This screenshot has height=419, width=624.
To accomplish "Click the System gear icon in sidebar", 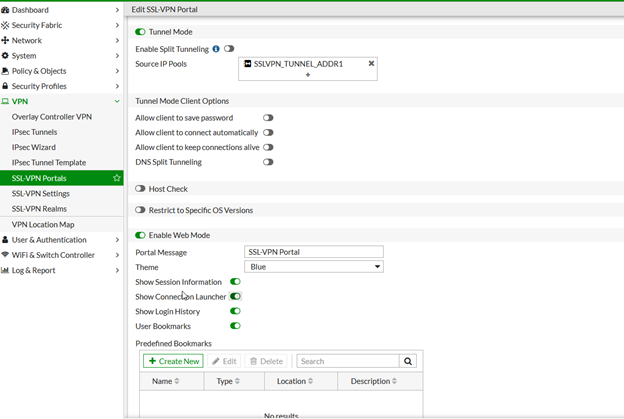I will [5, 56].
